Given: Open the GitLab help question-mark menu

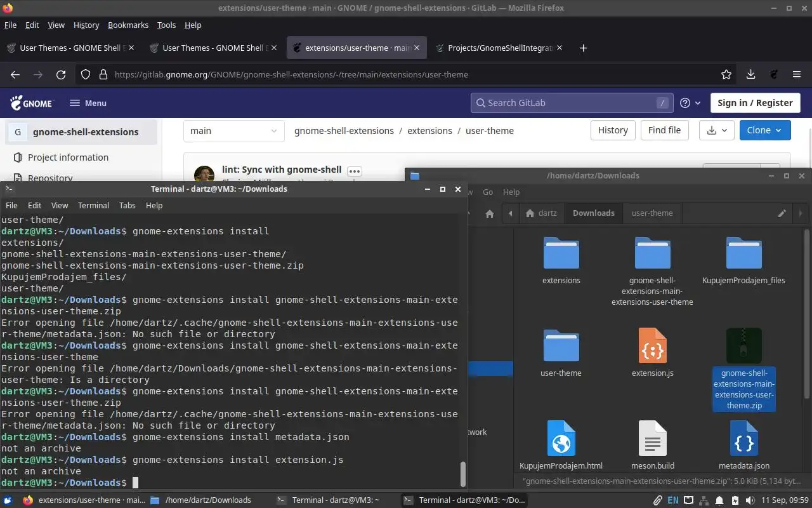Looking at the screenshot, I should (690, 103).
